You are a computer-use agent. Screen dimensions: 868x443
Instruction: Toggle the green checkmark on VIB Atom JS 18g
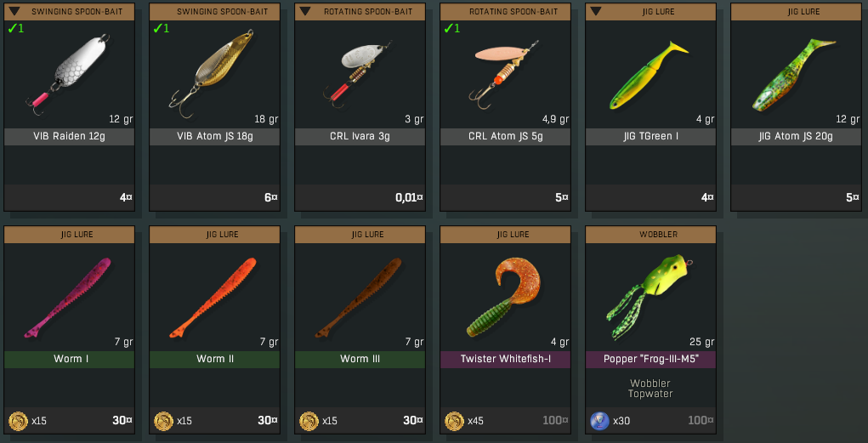pos(161,28)
